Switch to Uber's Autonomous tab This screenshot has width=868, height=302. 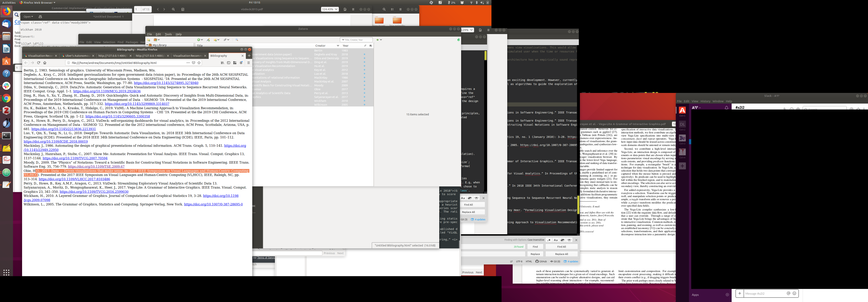click(77, 56)
